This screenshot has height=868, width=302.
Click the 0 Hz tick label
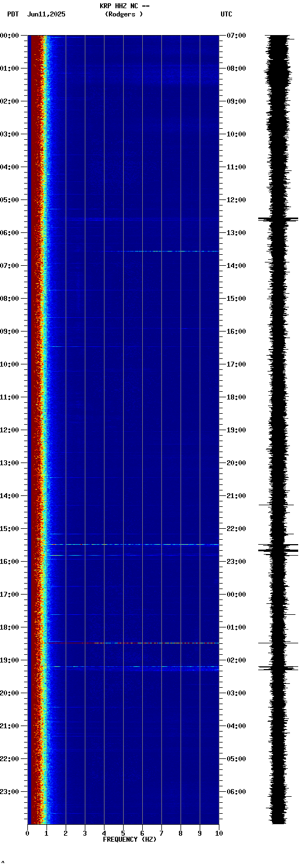[x=27, y=833]
